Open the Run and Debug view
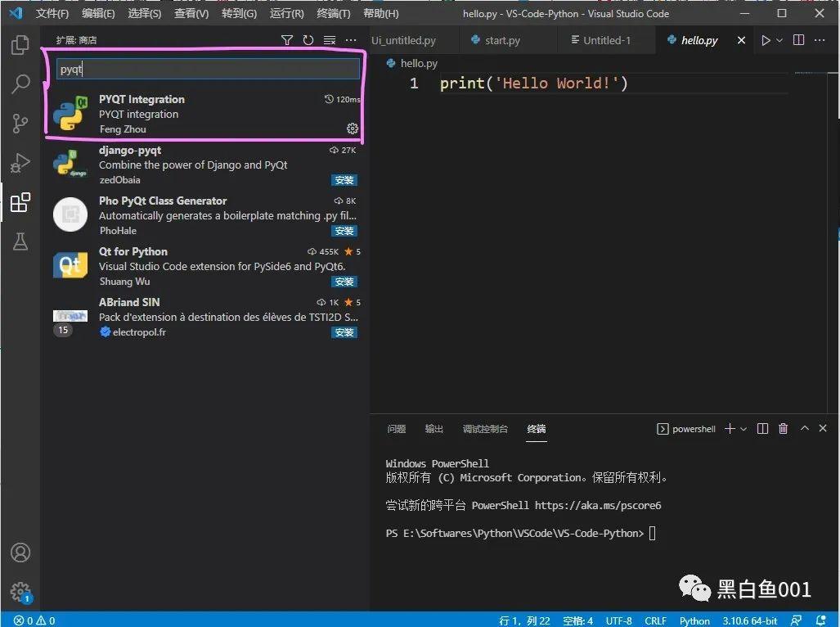Viewport: 840px width, 627px height. [x=20, y=163]
